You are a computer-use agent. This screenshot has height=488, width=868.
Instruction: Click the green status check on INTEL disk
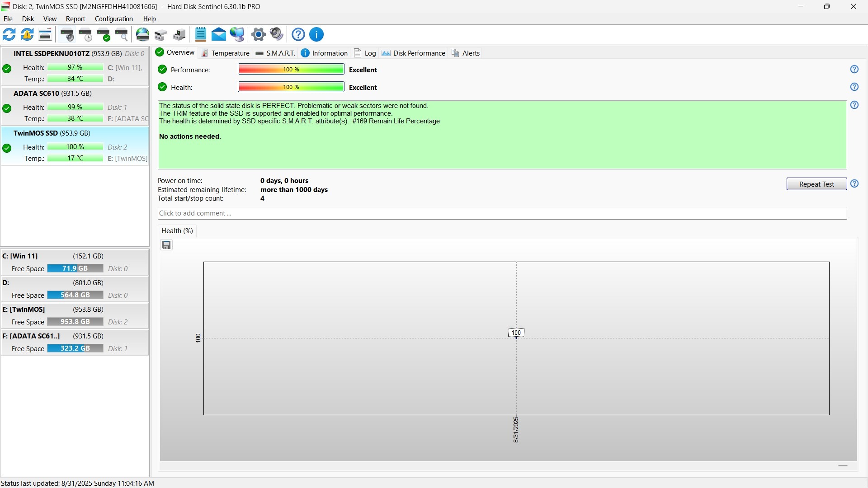click(x=7, y=69)
